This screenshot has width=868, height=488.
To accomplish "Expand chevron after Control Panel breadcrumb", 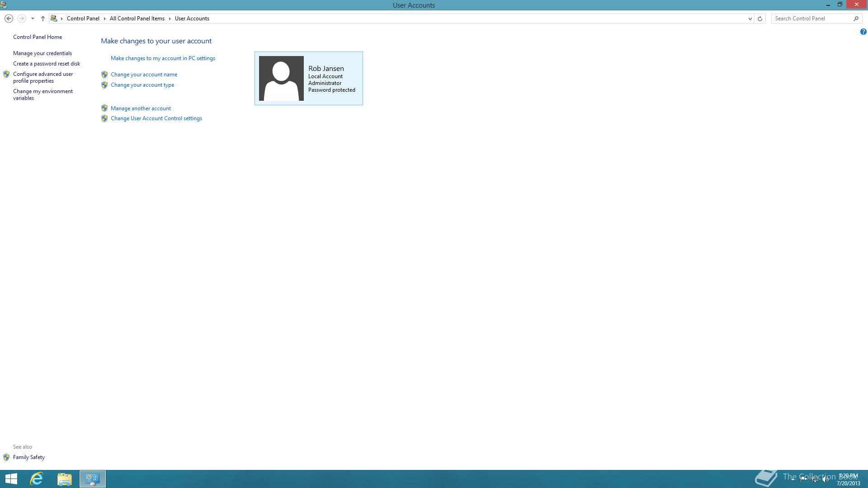I will 105,19.
